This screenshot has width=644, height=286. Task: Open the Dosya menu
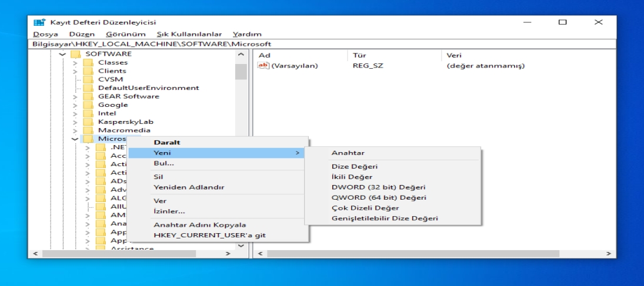click(46, 34)
